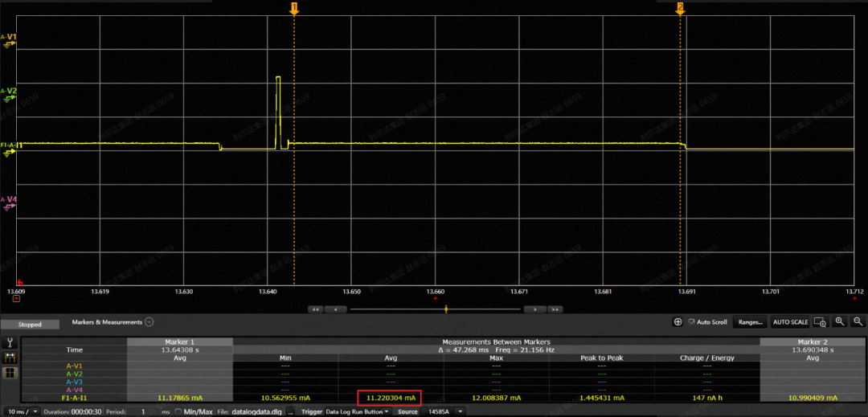The width and height of the screenshot is (868, 417).
Task: Enable the Min/Max checkbox
Action: pyautogui.click(x=178, y=411)
